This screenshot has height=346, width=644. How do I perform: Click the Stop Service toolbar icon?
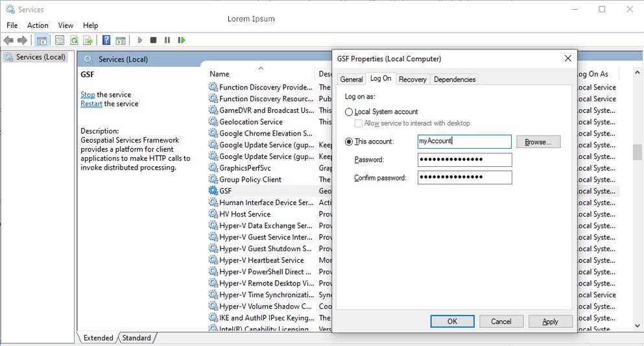click(x=153, y=40)
